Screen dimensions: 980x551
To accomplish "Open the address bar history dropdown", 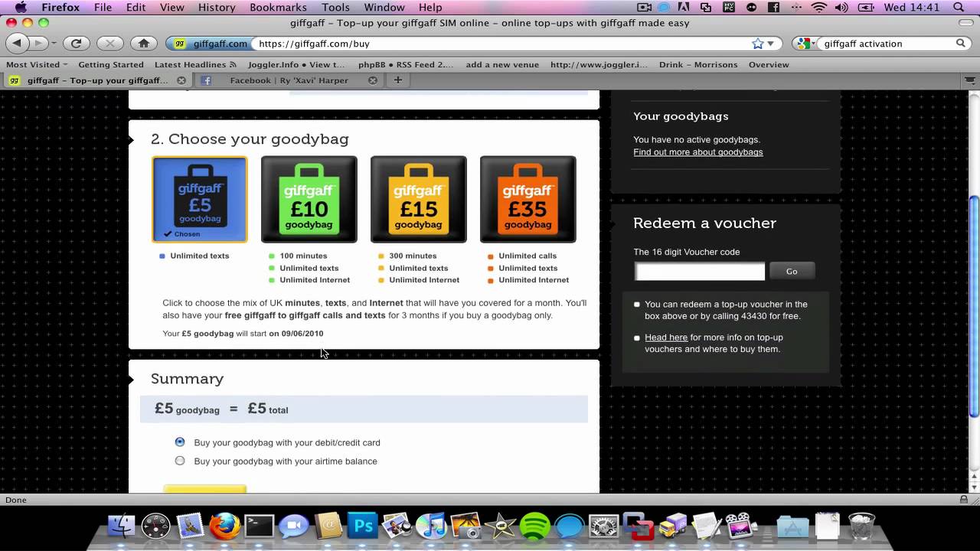I will [x=771, y=44].
